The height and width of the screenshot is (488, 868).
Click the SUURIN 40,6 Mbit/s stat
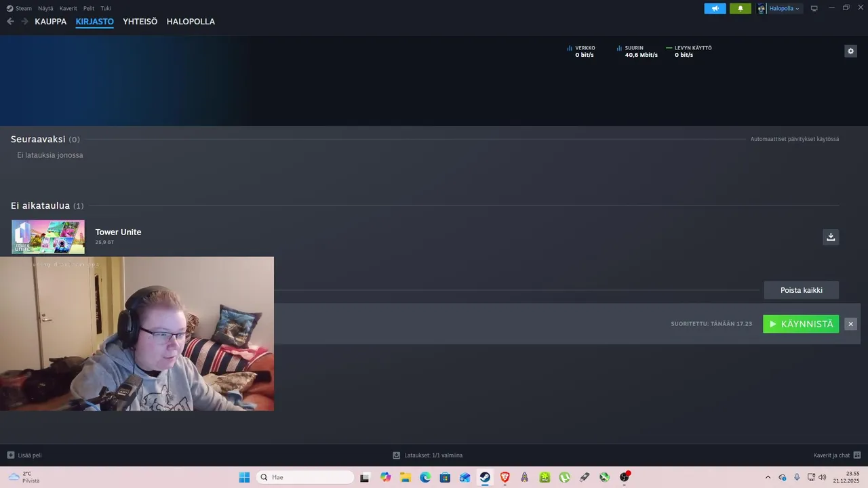click(637, 52)
